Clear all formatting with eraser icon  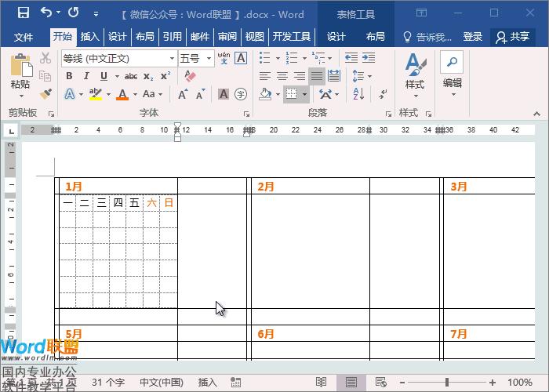tap(190, 76)
